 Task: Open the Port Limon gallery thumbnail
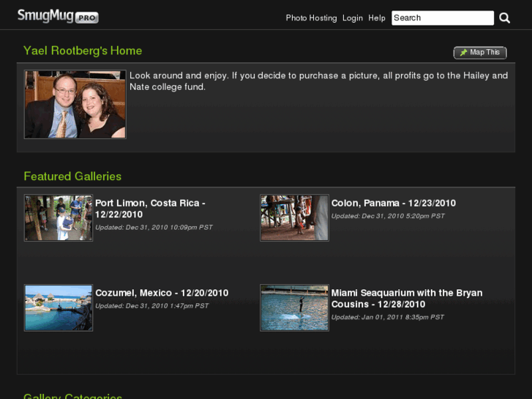coord(59,217)
